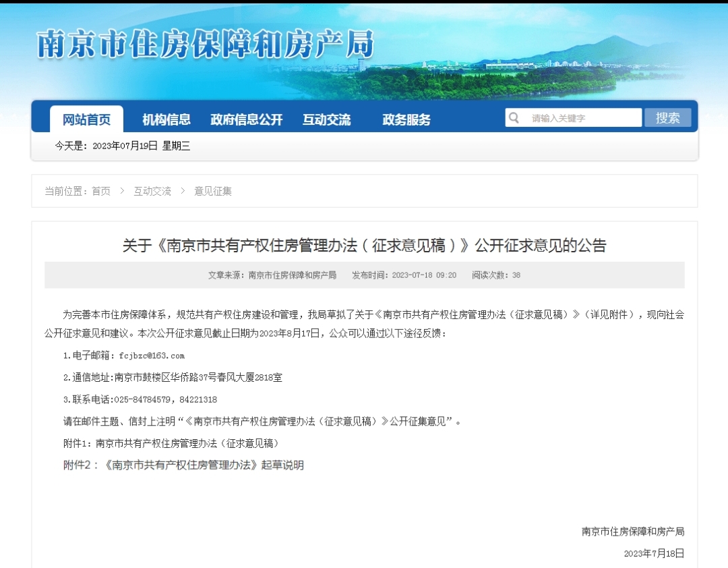Viewport: 728px width, 568px height.
Task: Click the 发布时间 2023-07-18 09:20 text
Action: coord(404,275)
